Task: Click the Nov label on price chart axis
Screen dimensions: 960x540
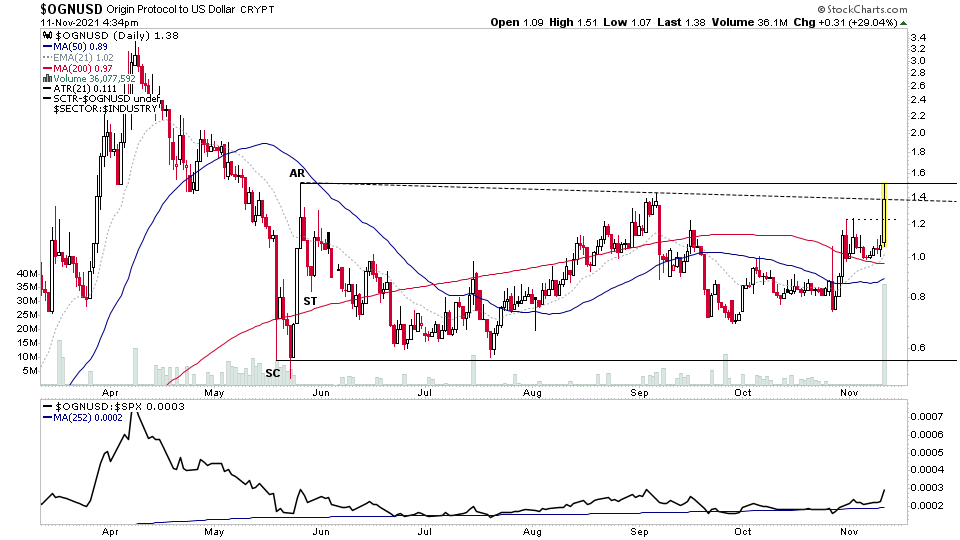Action: 849,392
